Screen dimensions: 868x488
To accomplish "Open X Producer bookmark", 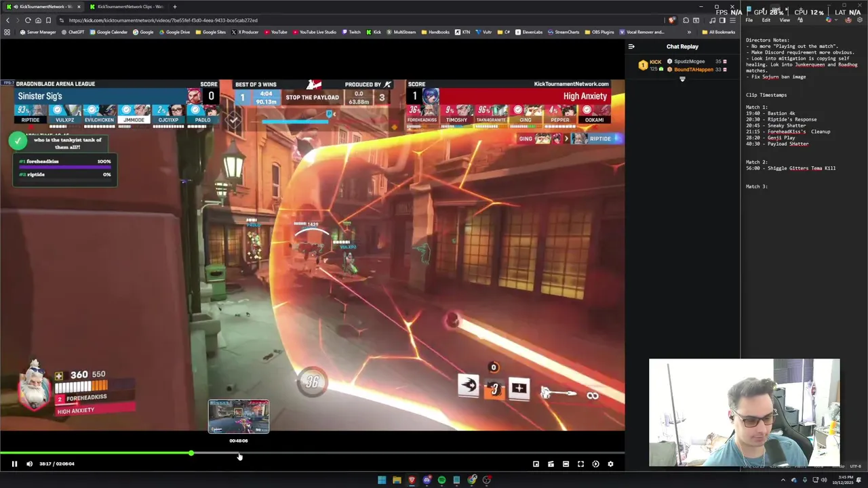I will pos(245,32).
